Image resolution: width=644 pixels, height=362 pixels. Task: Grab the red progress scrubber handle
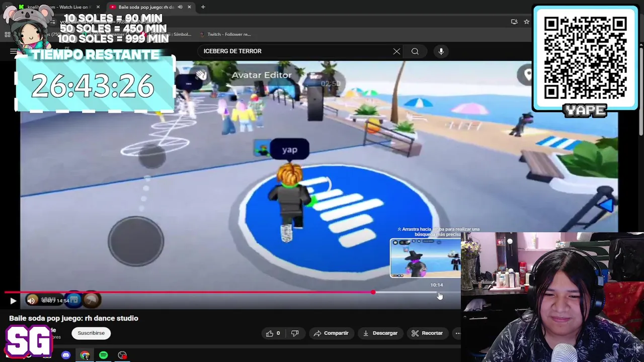click(x=373, y=292)
